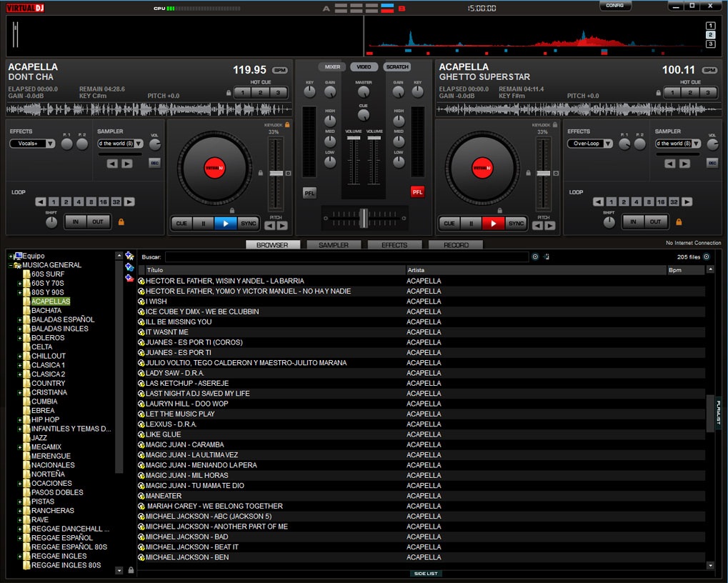Expand the Equipo tree node
The height and width of the screenshot is (583, 728).
tap(10, 256)
